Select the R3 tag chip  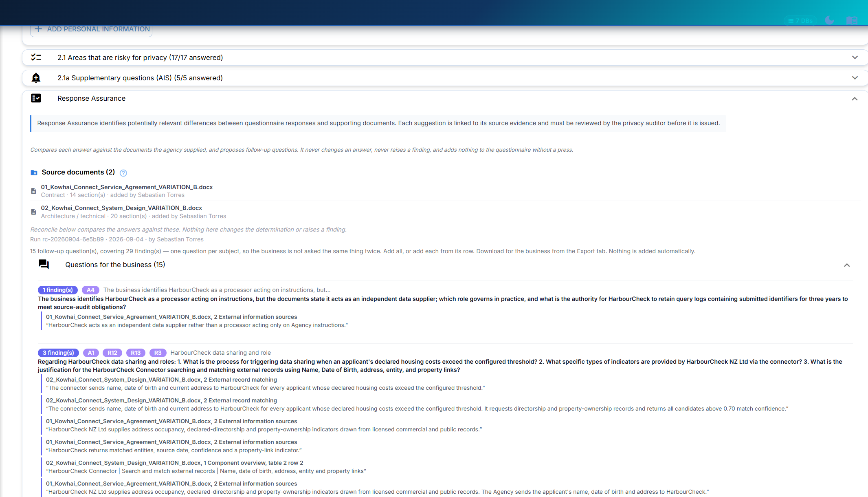point(158,353)
